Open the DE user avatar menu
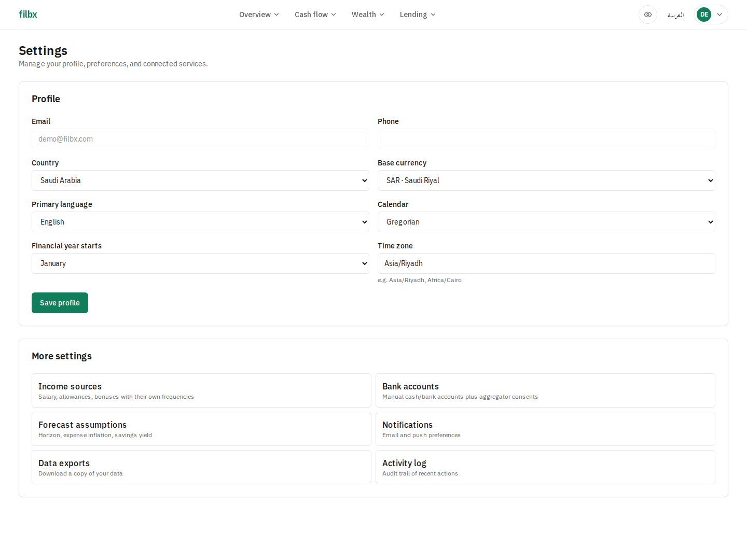Viewport: 747px width, 560px height. click(x=704, y=15)
